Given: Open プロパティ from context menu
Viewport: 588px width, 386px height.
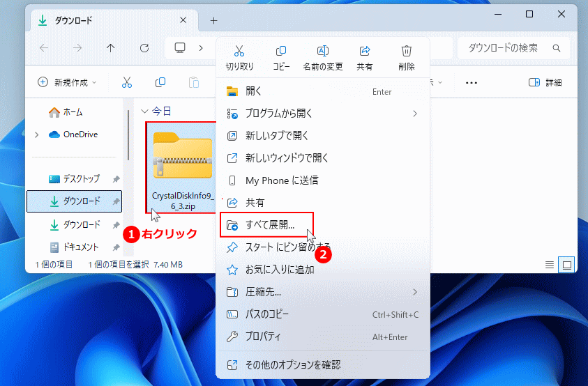Looking at the screenshot, I should 323,337.
